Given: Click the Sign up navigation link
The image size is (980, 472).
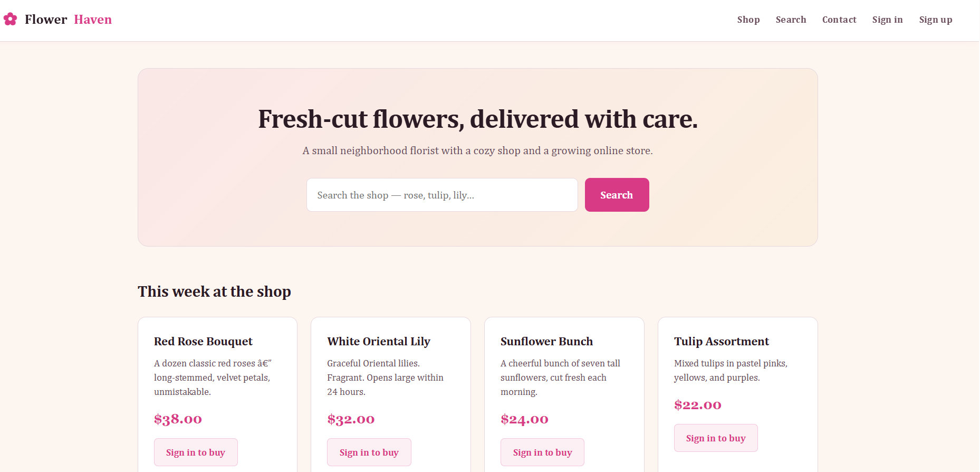Looking at the screenshot, I should click(x=935, y=20).
